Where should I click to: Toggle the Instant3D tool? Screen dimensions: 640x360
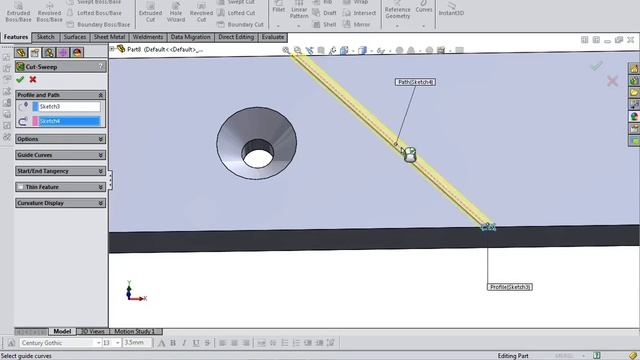tap(451, 9)
